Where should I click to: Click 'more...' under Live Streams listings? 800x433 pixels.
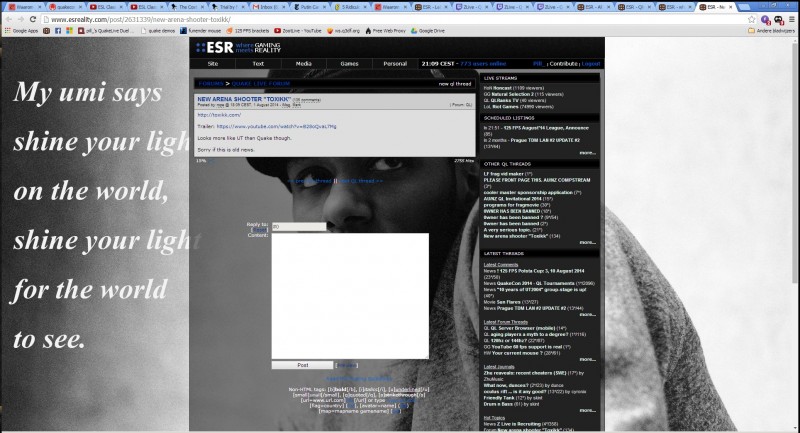pyautogui.click(x=587, y=153)
